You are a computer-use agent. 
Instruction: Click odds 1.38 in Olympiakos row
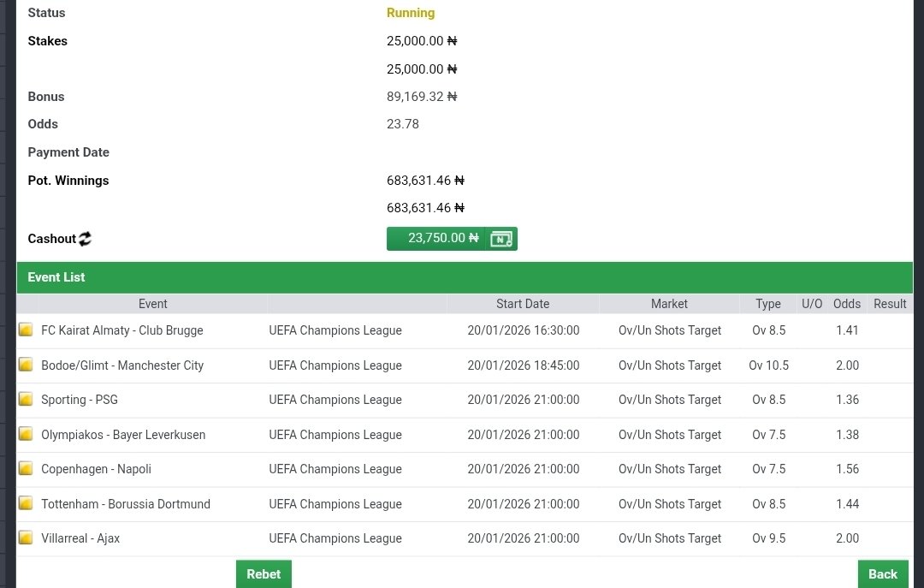tap(847, 435)
